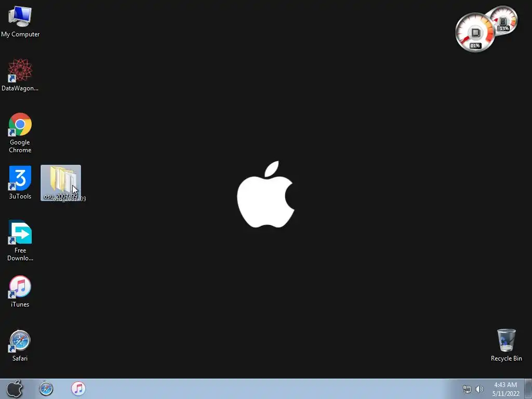The height and width of the screenshot is (399, 532).
Task: Launch iTunes from the taskbar
Action: tap(78, 389)
